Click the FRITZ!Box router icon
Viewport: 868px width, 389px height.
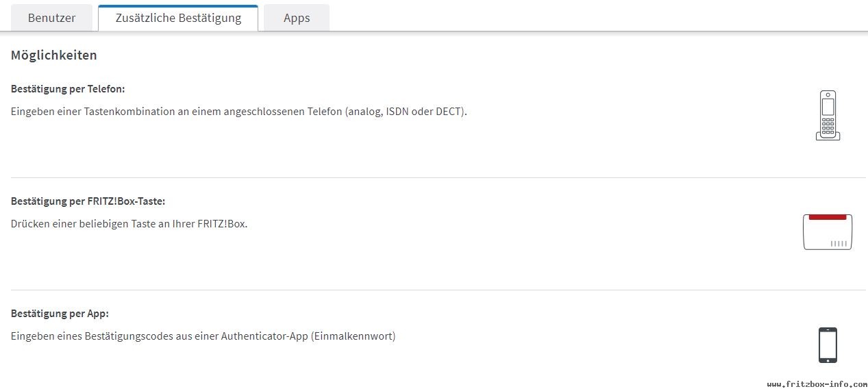(828, 231)
